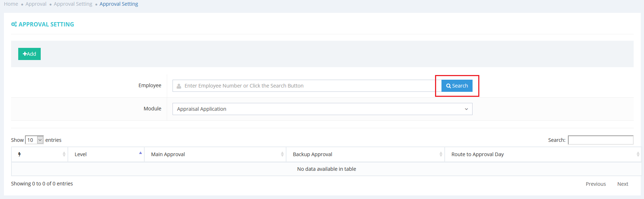Go to Home breadcrumb
This screenshot has height=199, width=644.
11,4
